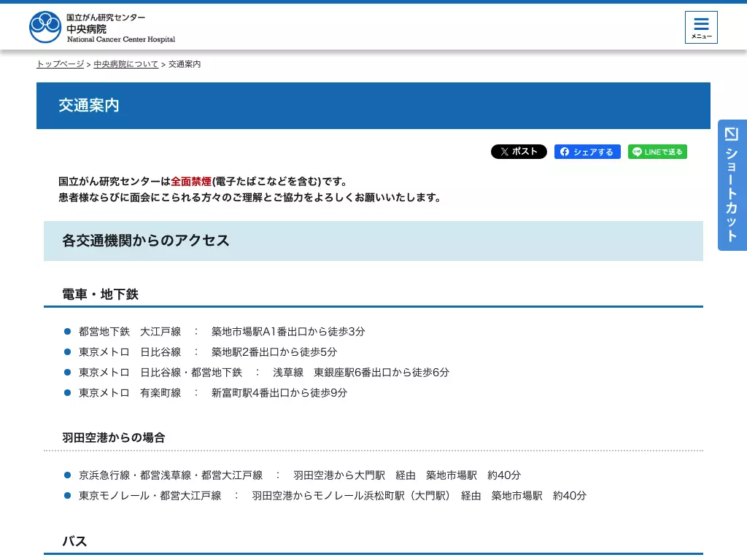Select the 各交通機関からのアクセス heading
747x560 pixels.
point(373,241)
